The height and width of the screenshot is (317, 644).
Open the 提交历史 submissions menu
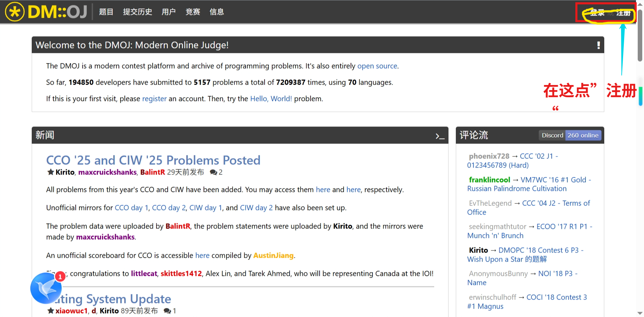137,12
